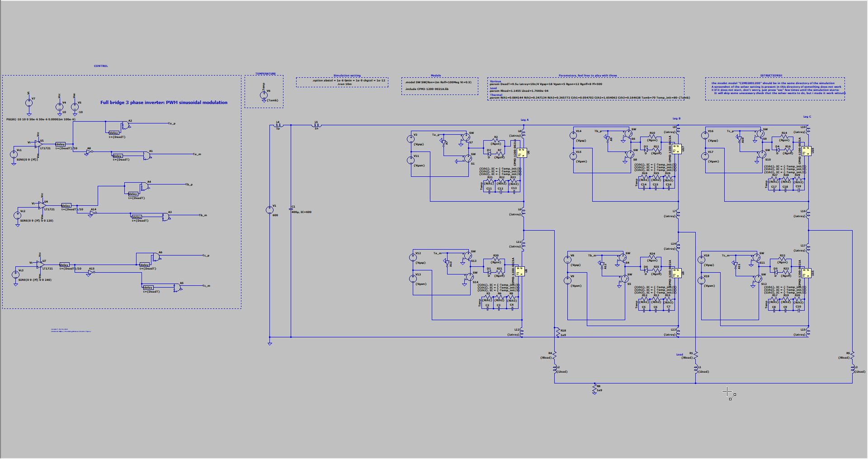
Task: Click the 'Leg B' label
Action: (676, 118)
